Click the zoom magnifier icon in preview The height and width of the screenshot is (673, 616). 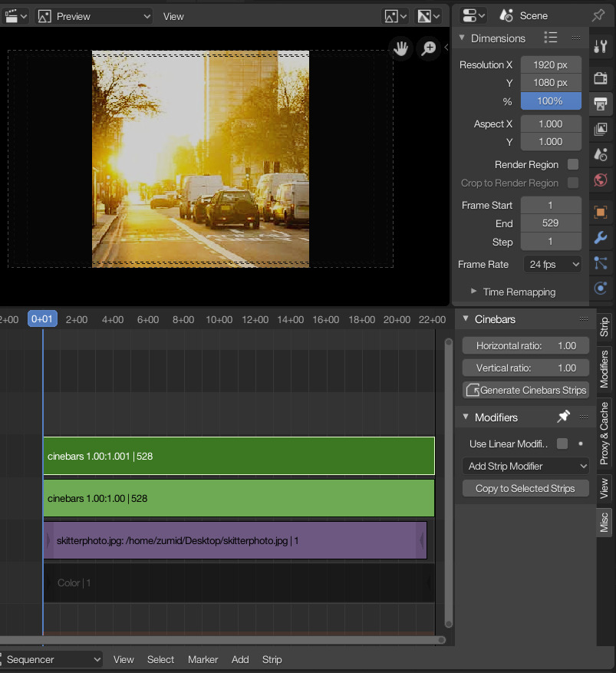(x=428, y=48)
